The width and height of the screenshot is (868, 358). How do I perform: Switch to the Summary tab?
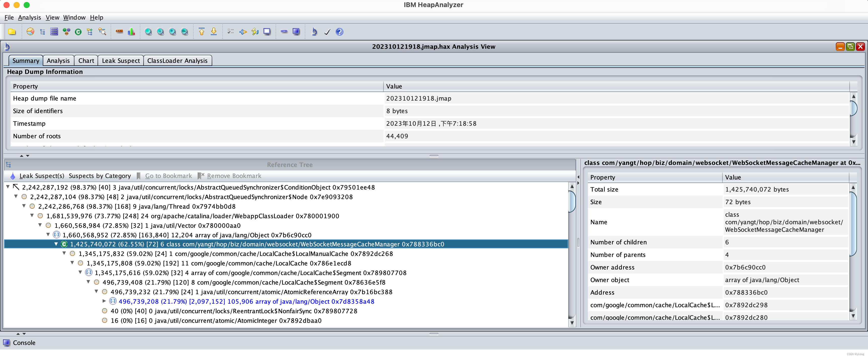coord(26,61)
